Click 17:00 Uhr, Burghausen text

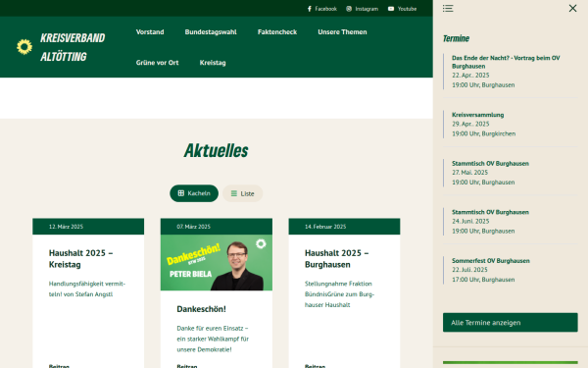click(483, 280)
